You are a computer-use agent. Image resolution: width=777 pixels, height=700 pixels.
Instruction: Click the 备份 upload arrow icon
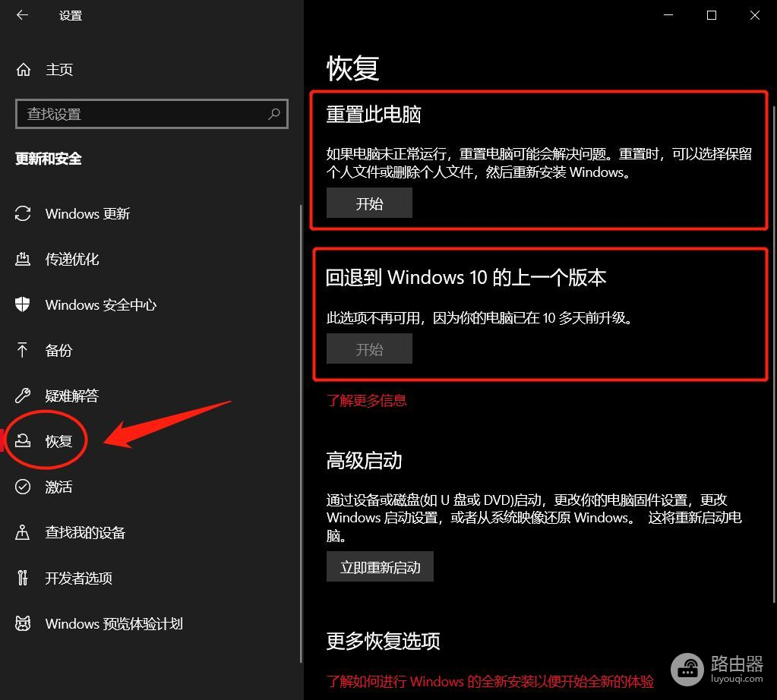(x=22, y=350)
